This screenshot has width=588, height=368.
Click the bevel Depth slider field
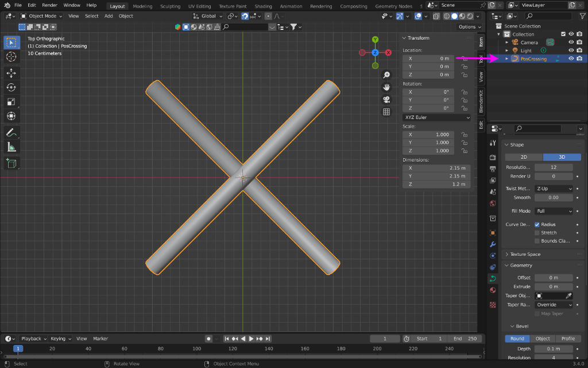point(554,349)
